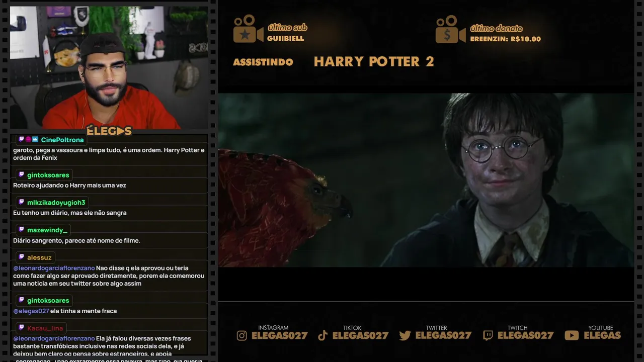Click the TWITCH label in footer
This screenshot has height=362, width=644.
point(517,328)
